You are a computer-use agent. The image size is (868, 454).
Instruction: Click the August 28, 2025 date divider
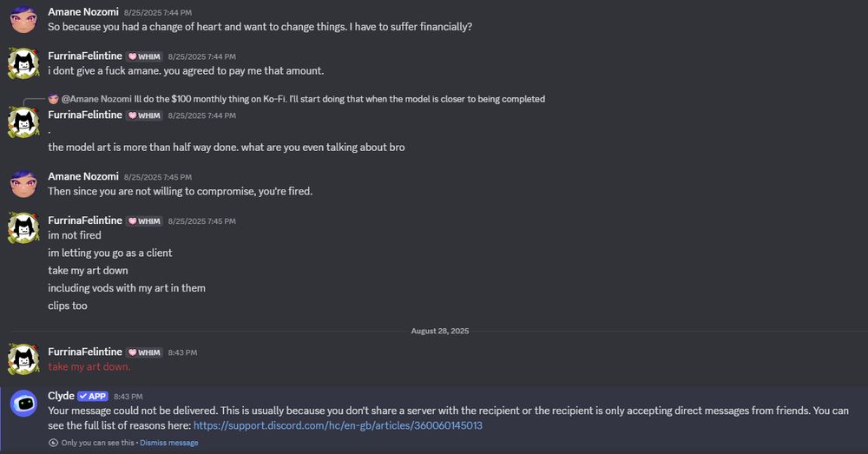tap(440, 331)
